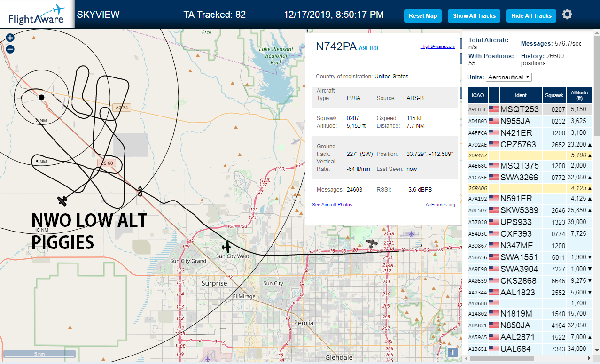This screenshot has height=364, width=600.
Task: Click US flag in UAL684 row
Action: tap(494, 349)
